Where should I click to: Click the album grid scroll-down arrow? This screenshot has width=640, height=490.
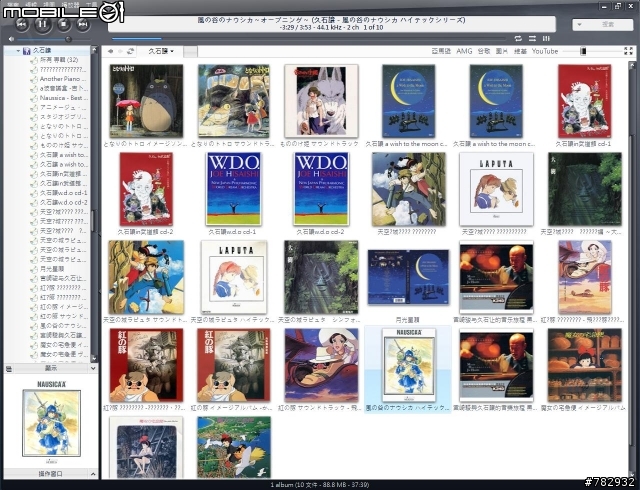point(632,473)
